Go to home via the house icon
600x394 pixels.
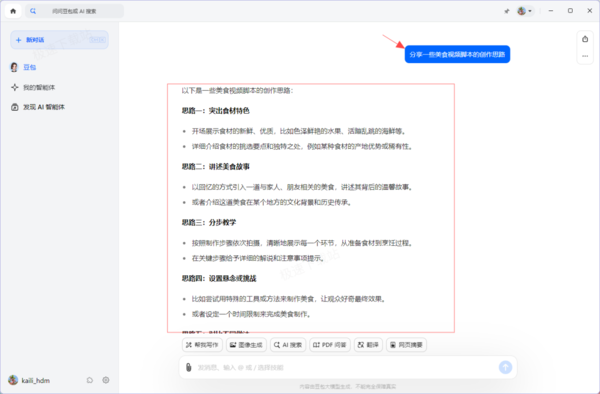(x=13, y=11)
